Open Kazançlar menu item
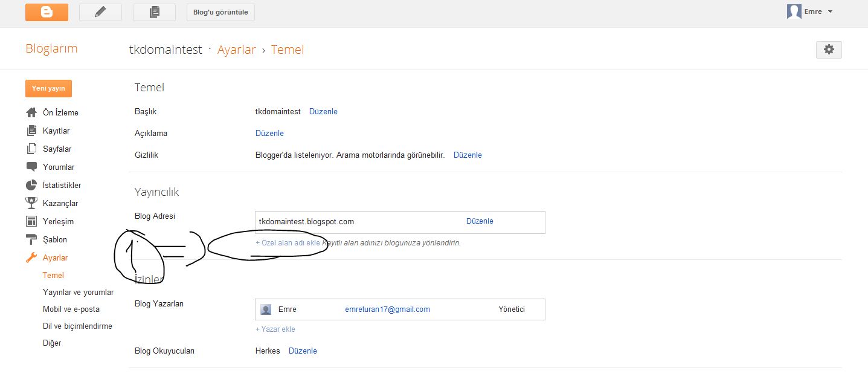 (60, 203)
